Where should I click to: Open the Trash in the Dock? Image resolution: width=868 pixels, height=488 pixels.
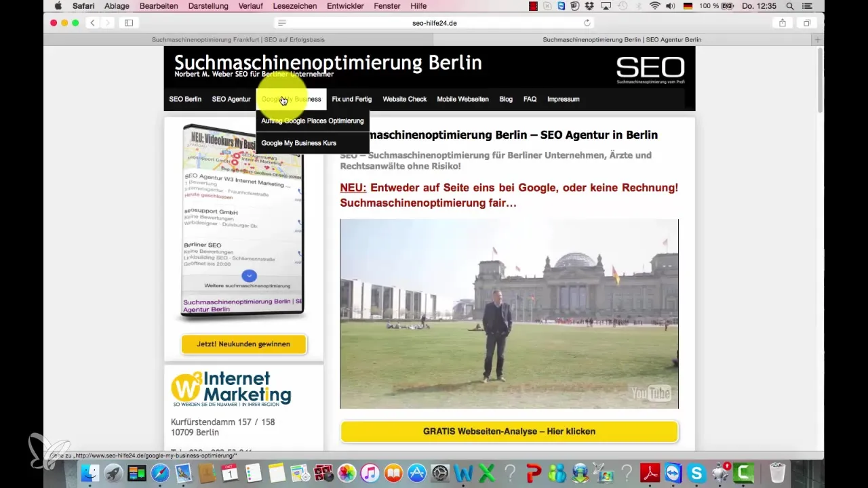(x=777, y=472)
